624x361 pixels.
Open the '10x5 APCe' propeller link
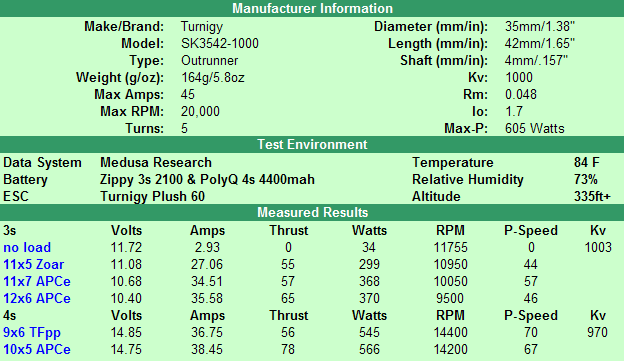click(37, 349)
